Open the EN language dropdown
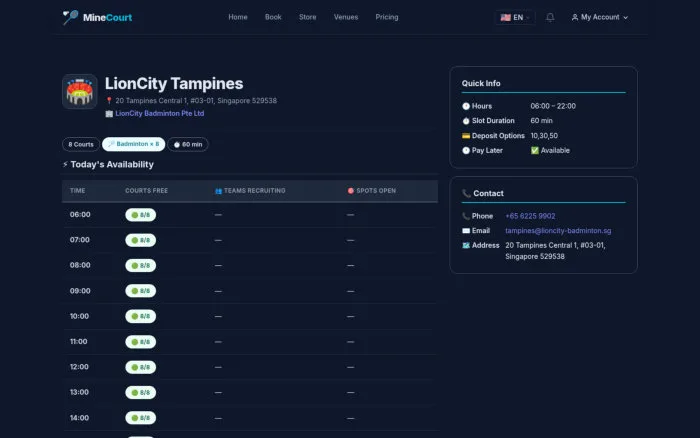Viewport: 700px width, 438px height. [x=515, y=17]
